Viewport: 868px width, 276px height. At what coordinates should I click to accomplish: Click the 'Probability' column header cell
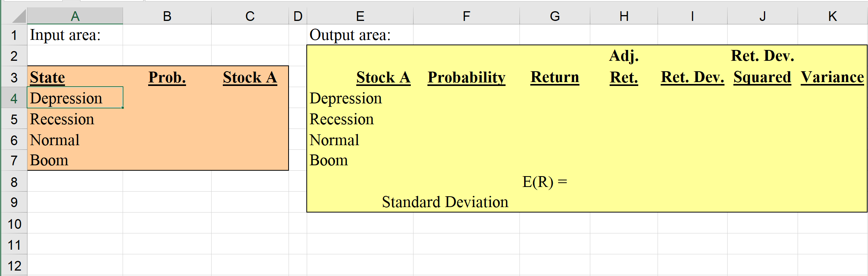pos(466,77)
